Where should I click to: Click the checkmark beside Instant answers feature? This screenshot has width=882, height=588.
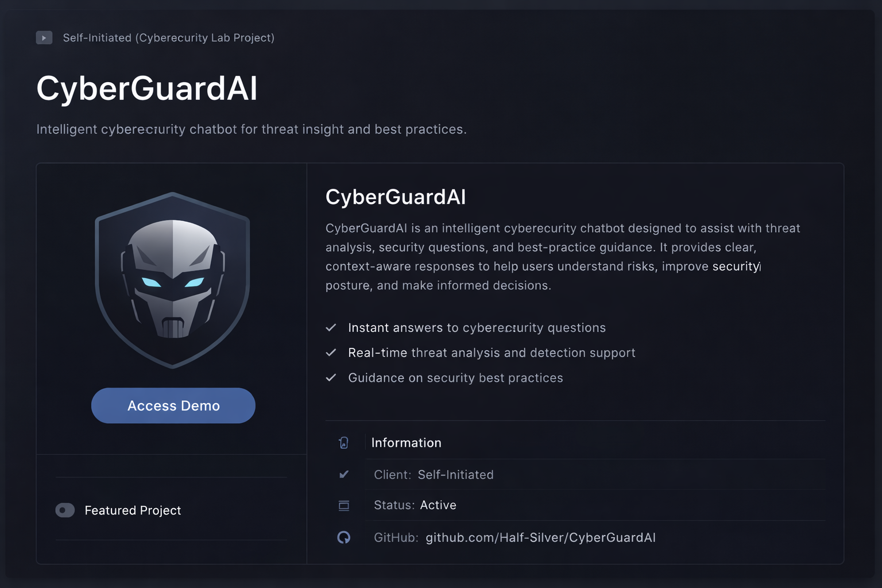pos(331,327)
